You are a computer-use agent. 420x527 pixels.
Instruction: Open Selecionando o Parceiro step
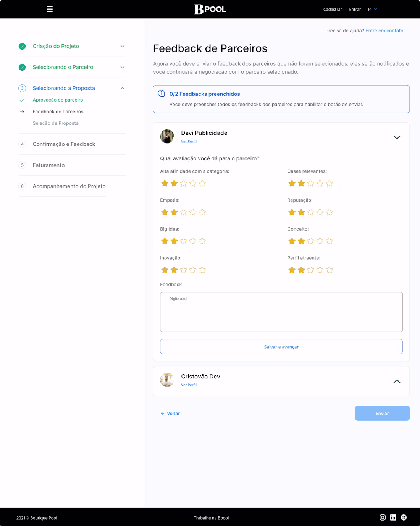coord(63,67)
